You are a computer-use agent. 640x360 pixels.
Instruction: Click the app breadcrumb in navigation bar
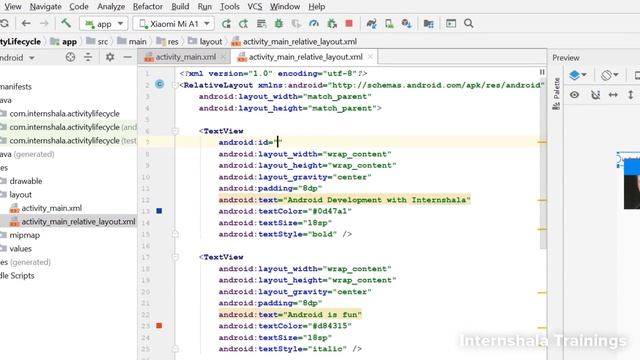tap(64, 42)
